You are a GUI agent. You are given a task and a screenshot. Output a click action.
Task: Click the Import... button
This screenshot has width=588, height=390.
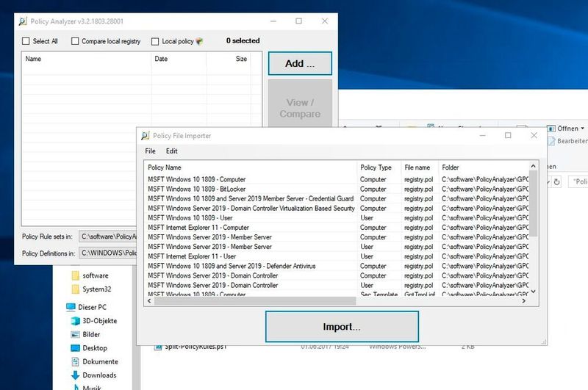(x=342, y=327)
